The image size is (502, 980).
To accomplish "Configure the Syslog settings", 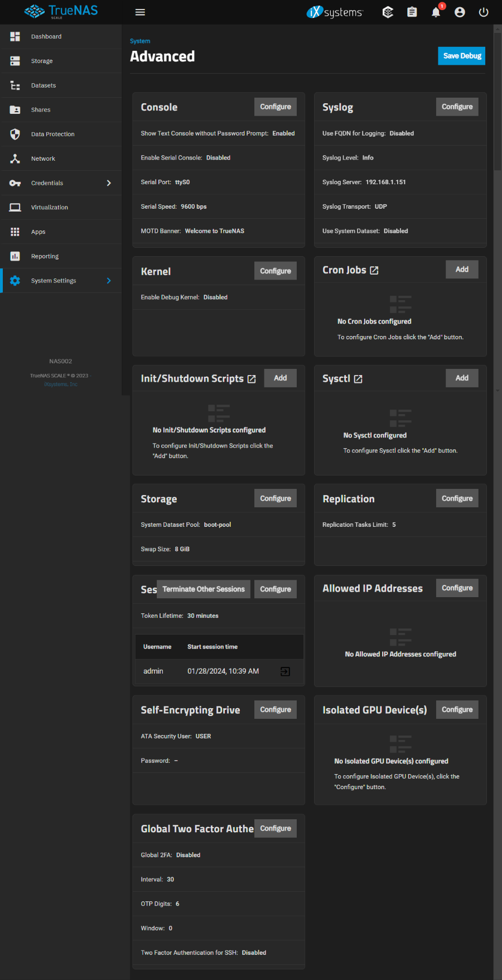I will (x=457, y=107).
